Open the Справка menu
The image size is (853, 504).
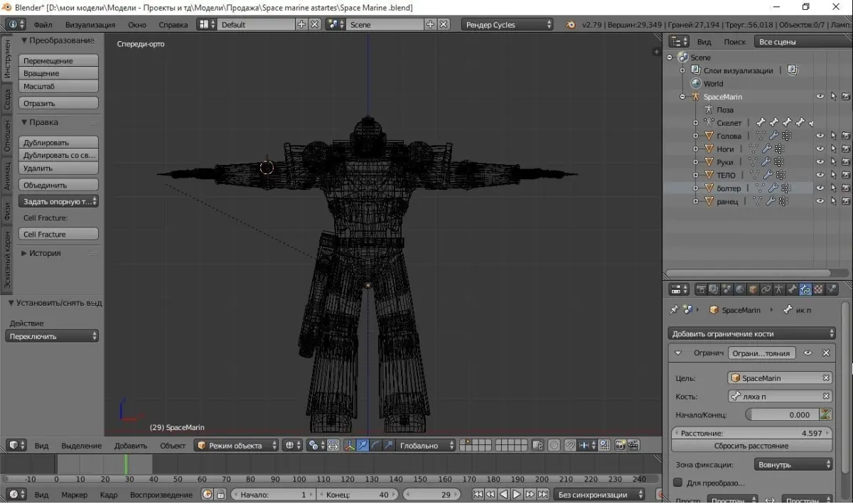(x=173, y=24)
